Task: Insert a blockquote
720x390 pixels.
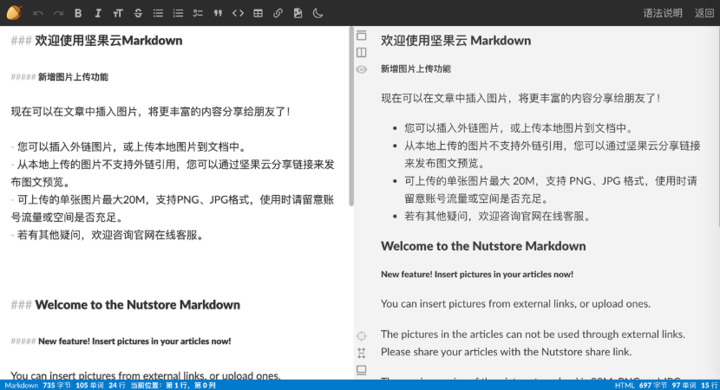Action: (218, 13)
